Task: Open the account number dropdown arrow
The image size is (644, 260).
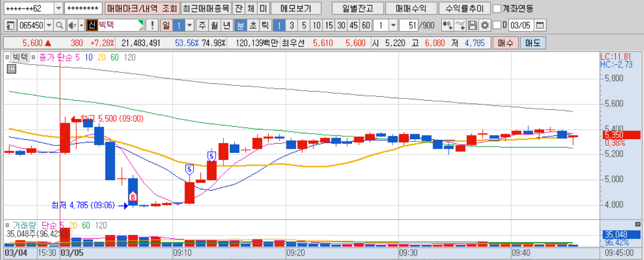Action: 59,8
